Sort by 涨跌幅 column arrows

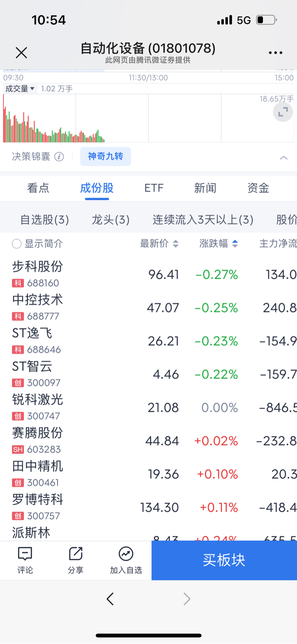235,244
